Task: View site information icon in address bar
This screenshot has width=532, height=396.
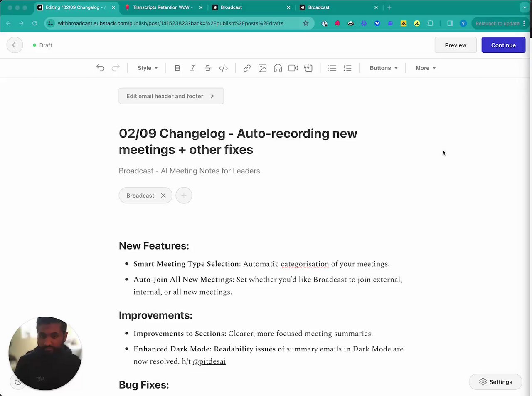Action: pos(50,23)
